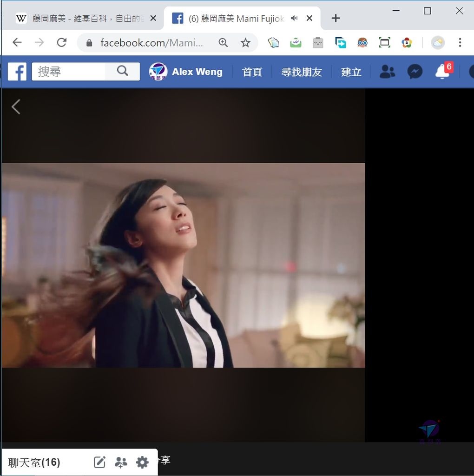
Task: Create a new group chat icon
Action: [x=121, y=462]
